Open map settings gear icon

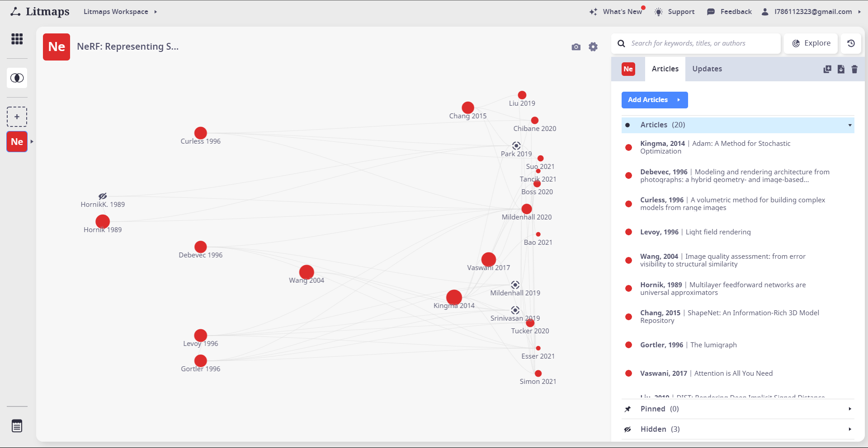pyautogui.click(x=593, y=47)
